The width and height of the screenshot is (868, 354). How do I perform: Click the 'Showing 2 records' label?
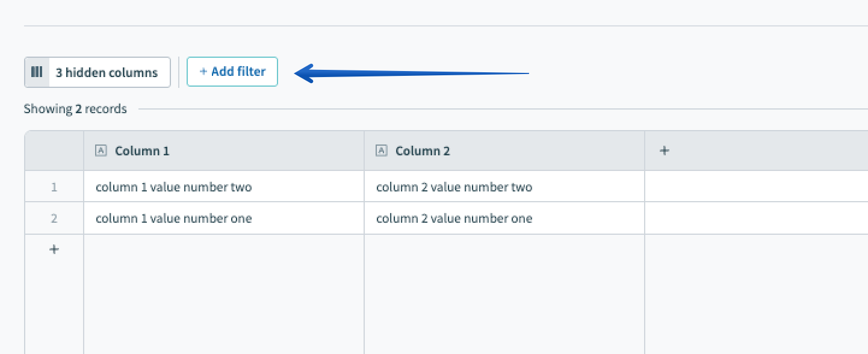75,109
